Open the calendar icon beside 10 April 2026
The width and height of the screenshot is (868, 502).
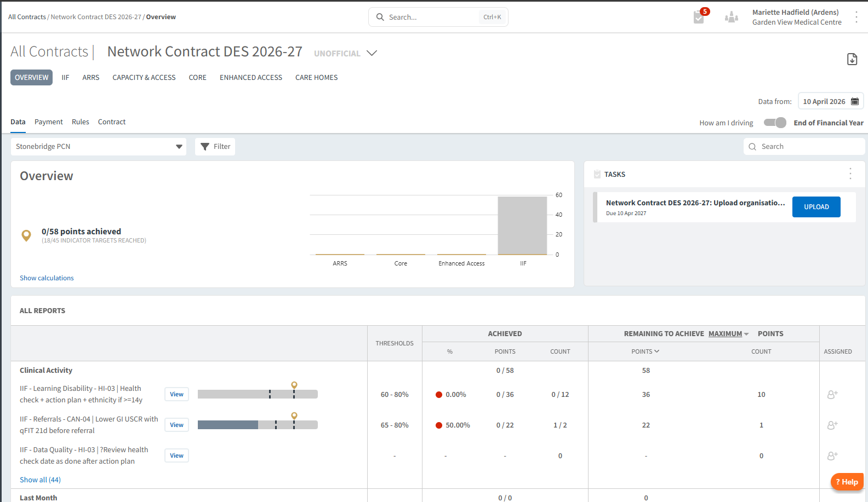coord(855,101)
